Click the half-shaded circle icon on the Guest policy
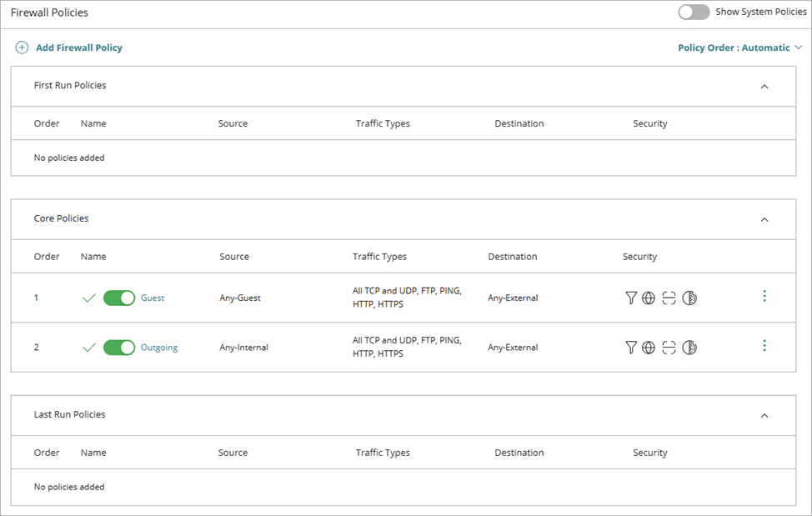The width and height of the screenshot is (812, 516). [689, 298]
